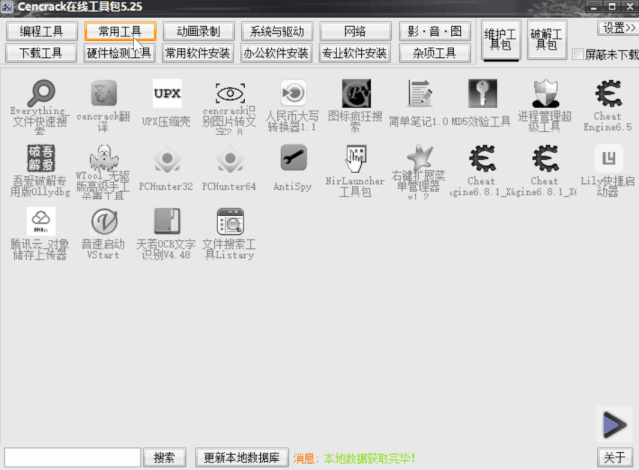Open 图标疯狂搜索 icon search tool
The height and width of the screenshot is (470, 639).
click(356, 93)
